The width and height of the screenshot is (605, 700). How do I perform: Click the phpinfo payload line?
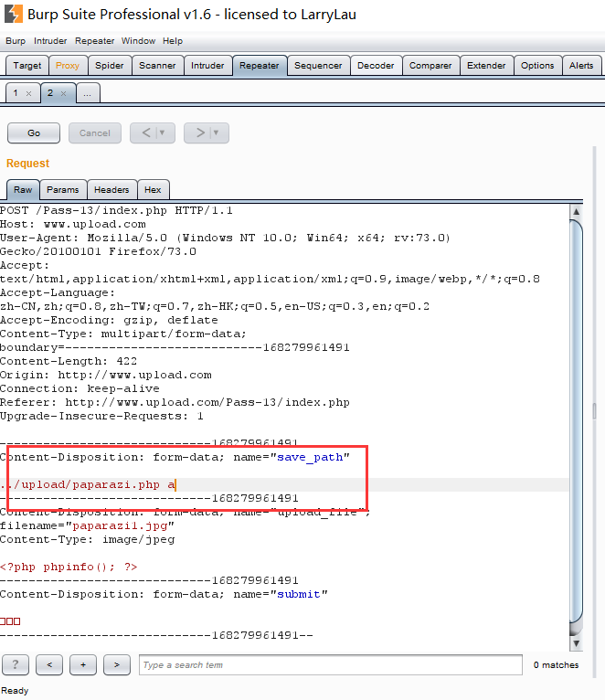click(69, 567)
